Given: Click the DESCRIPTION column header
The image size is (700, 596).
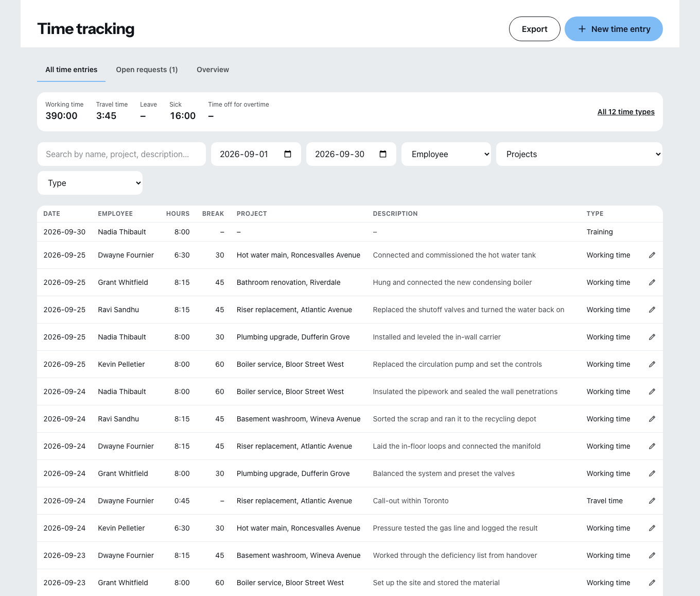Looking at the screenshot, I should click(x=395, y=214).
